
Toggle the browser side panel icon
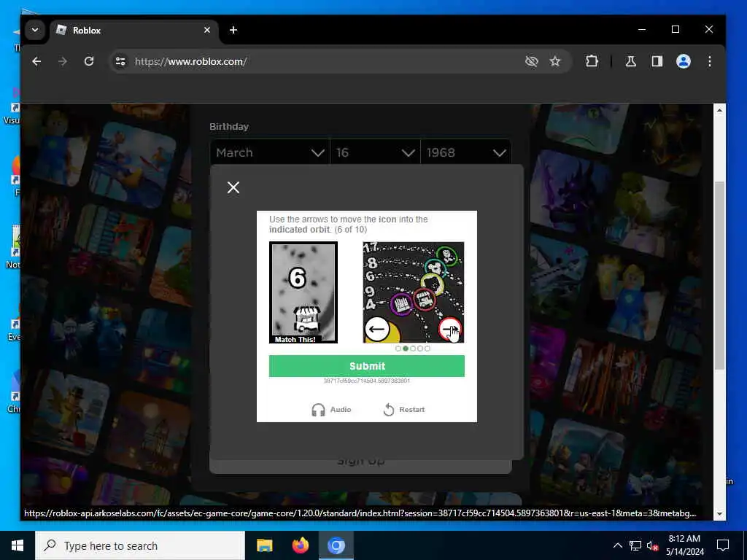point(657,61)
